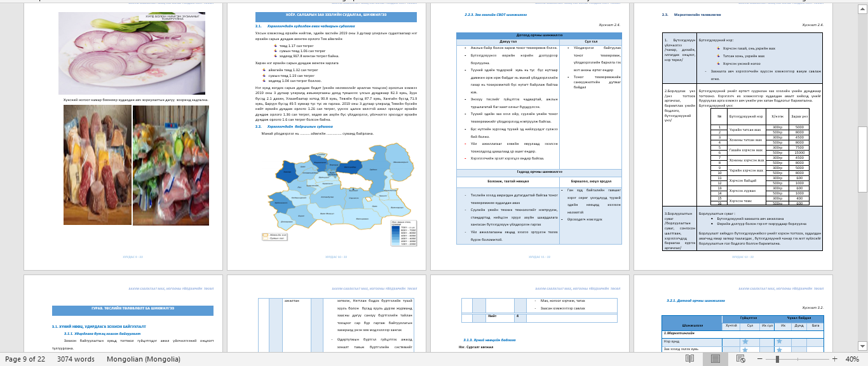Viewport: 868px width, 366px height.
Task: Click the vertical scrollbar down arrow
Action: tap(862, 346)
